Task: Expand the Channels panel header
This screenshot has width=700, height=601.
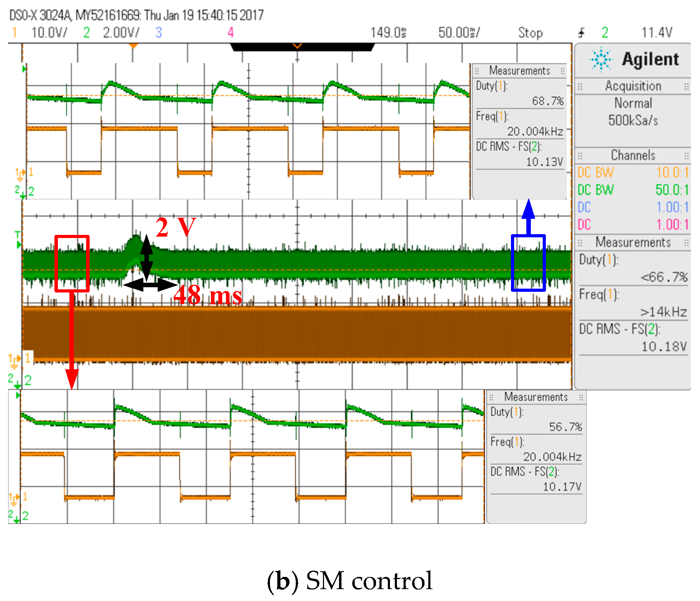Action: (633, 155)
